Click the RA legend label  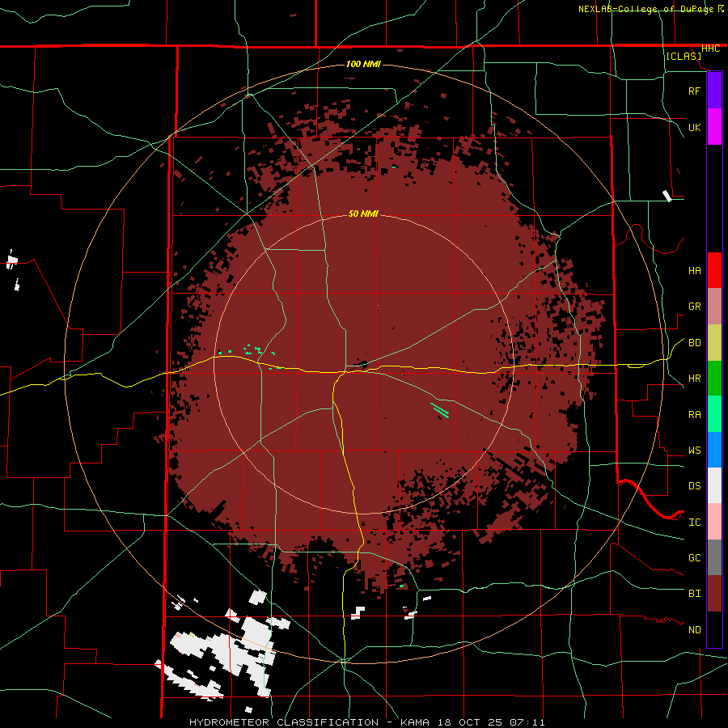pyautogui.click(x=694, y=415)
